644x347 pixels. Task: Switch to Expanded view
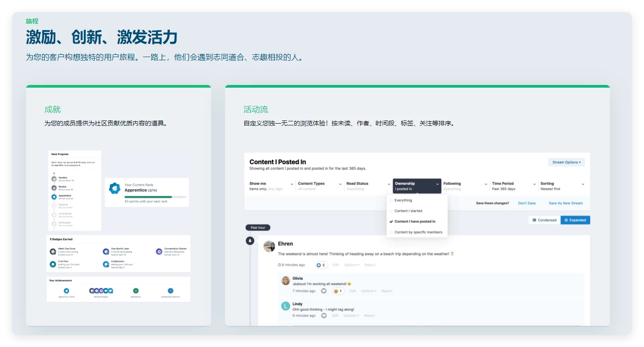point(575,220)
